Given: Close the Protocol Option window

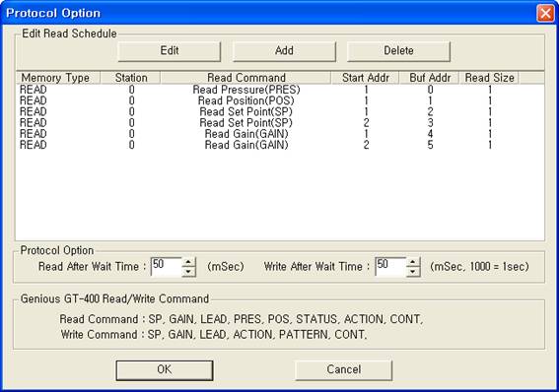Looking at the screenshot, I should point(545,13).
